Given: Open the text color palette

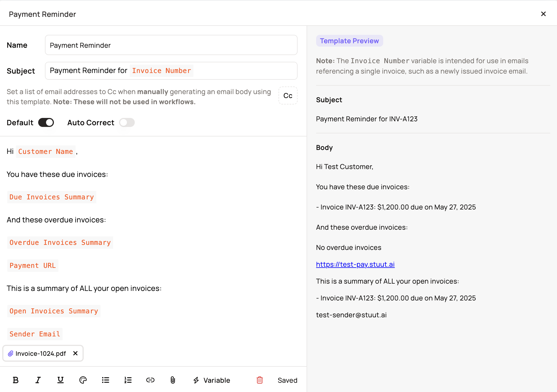Looking at the screenshot, I should (x=83, y=380).
